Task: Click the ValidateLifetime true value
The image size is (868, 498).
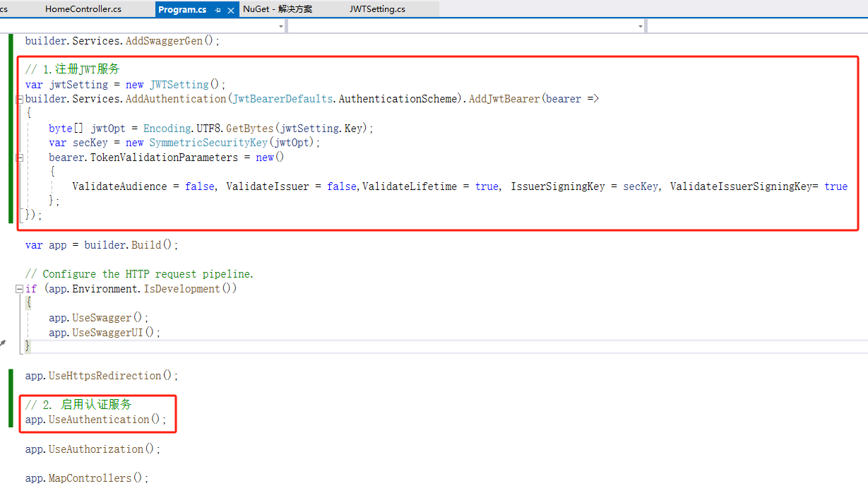Action: 486,186
